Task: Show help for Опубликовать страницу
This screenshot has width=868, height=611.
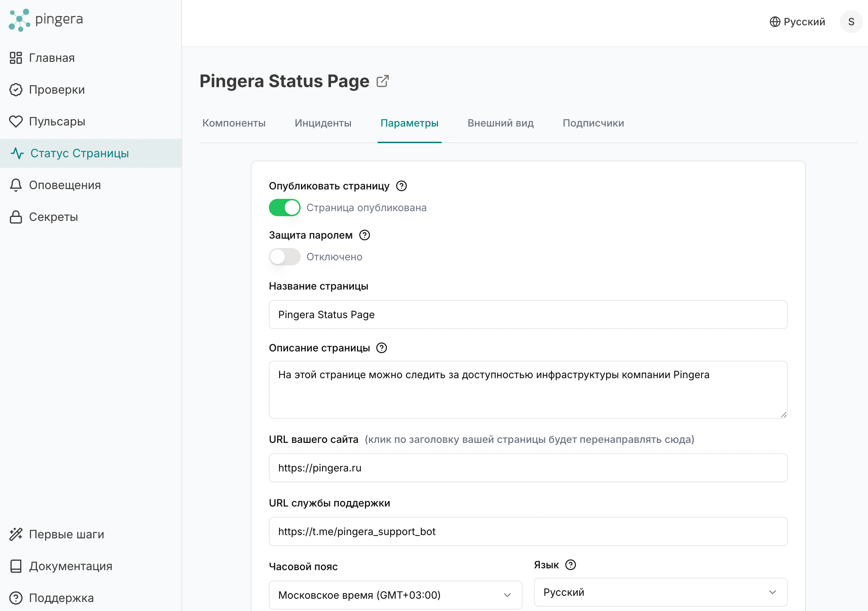Action: pyautogui.click(x=401, y=186)
